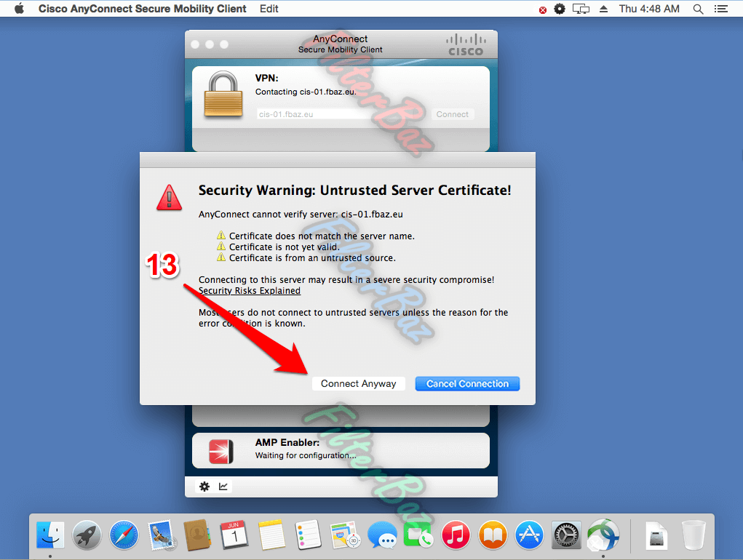Open Cisco AnyConnect Secure Mobility Client menu

142,9
